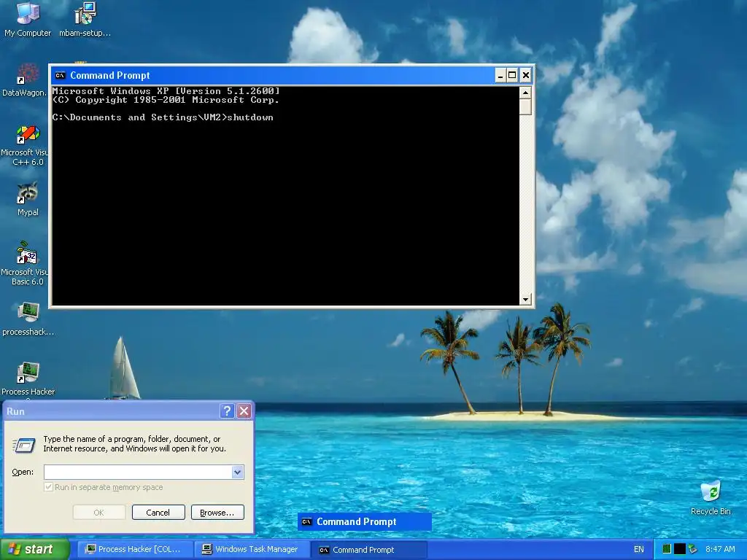The image size is (747, 560).
Task: Switch to Windows Task Manager taskbar button
Action: [252, 549]
